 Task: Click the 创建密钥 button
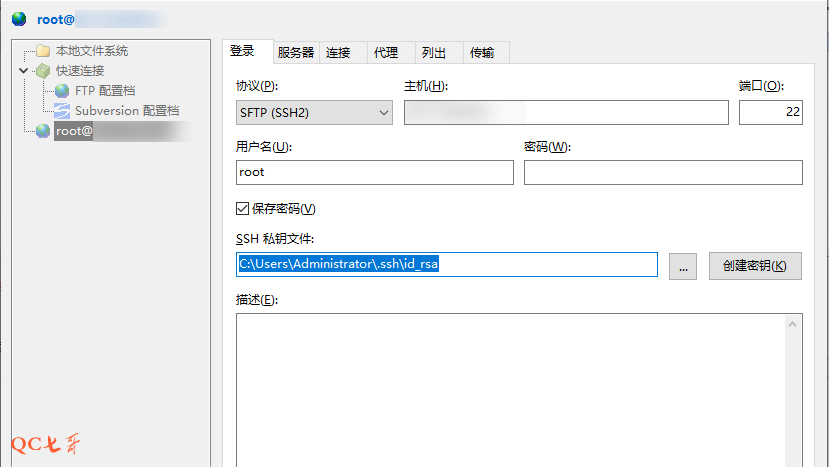[x=755, y=265]
